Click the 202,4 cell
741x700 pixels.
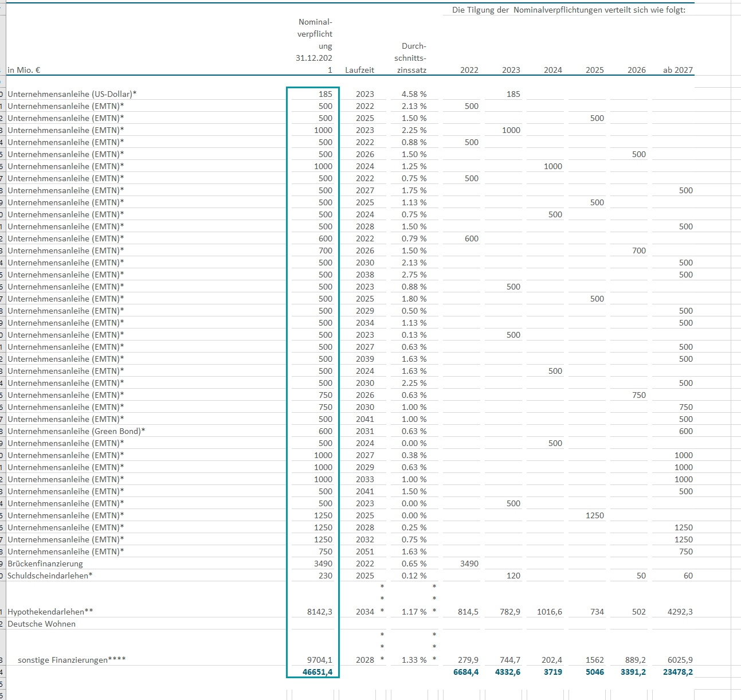coord(552,660)
